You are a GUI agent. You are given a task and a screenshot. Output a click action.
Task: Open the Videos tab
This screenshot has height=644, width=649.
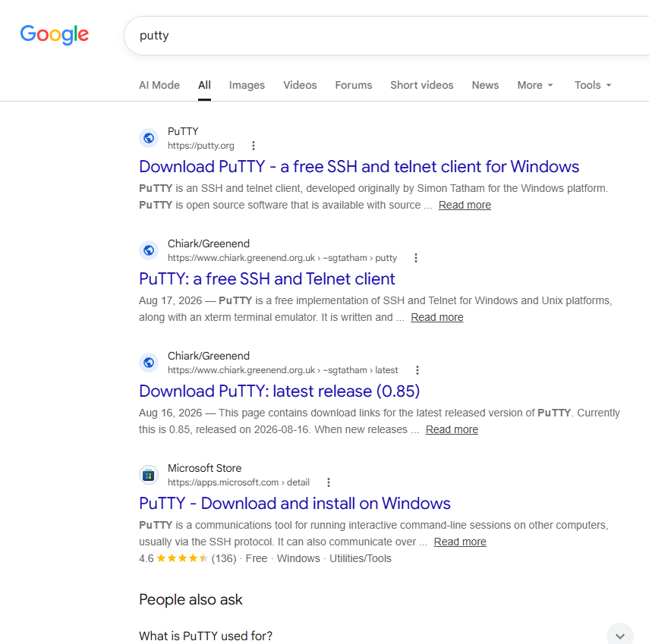300,85
